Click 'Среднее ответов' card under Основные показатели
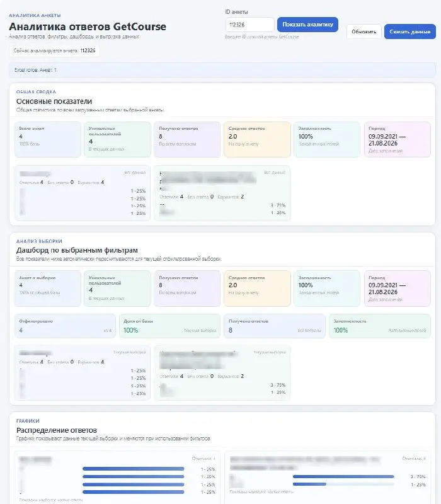Screen dimensions: 441x504 (257, 139)
